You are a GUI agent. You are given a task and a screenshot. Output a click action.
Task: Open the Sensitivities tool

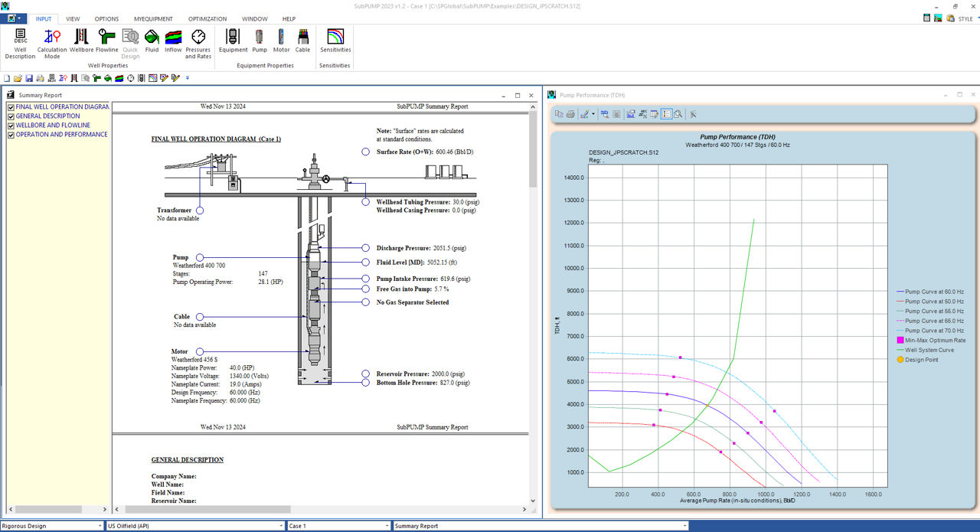[335, 41]
